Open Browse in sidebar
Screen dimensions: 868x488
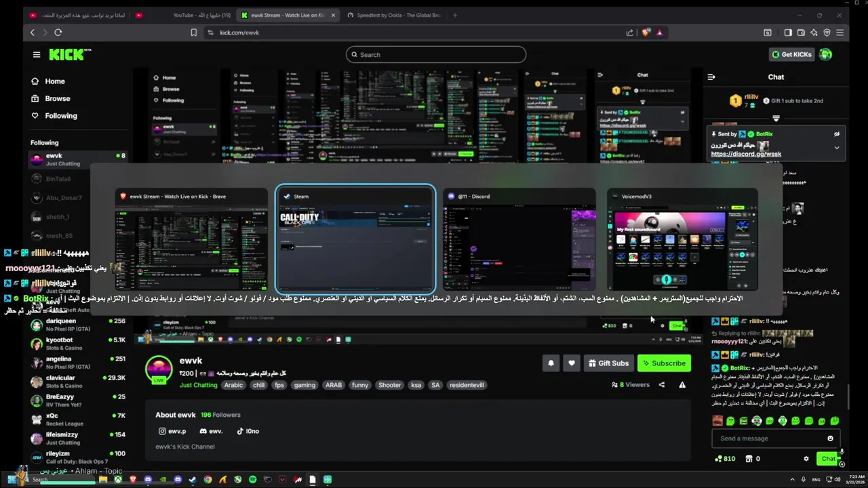51,98
